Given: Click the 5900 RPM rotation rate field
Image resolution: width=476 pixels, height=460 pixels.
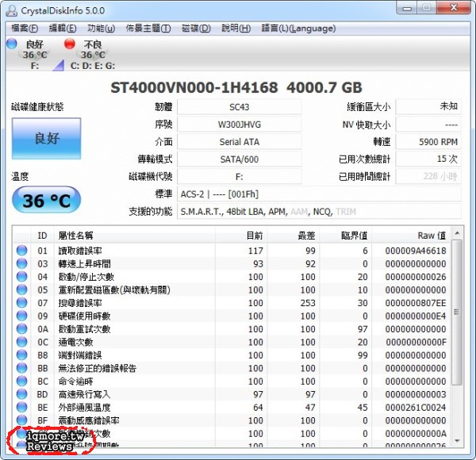Looking at the screenshot, I should point(428,142).
